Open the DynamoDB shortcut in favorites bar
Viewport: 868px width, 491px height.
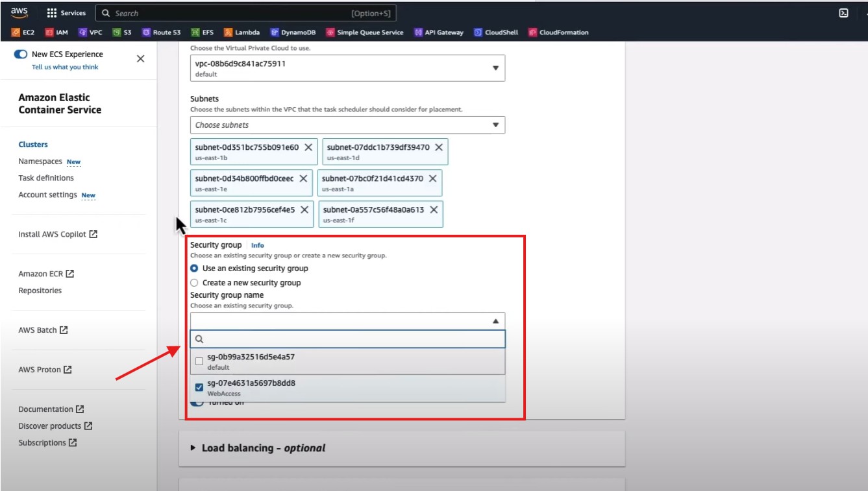click(293, 32)
